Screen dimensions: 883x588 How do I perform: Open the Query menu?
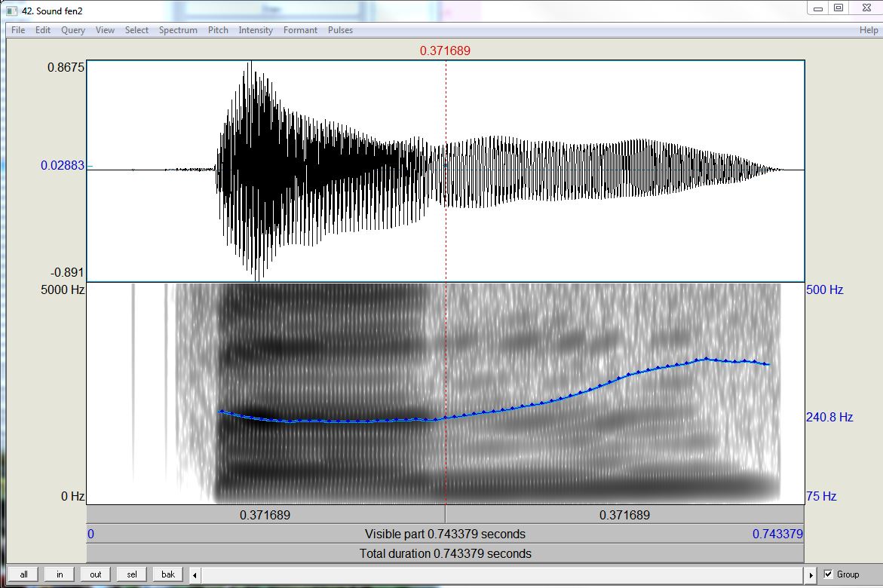click(x=73, y=30)
